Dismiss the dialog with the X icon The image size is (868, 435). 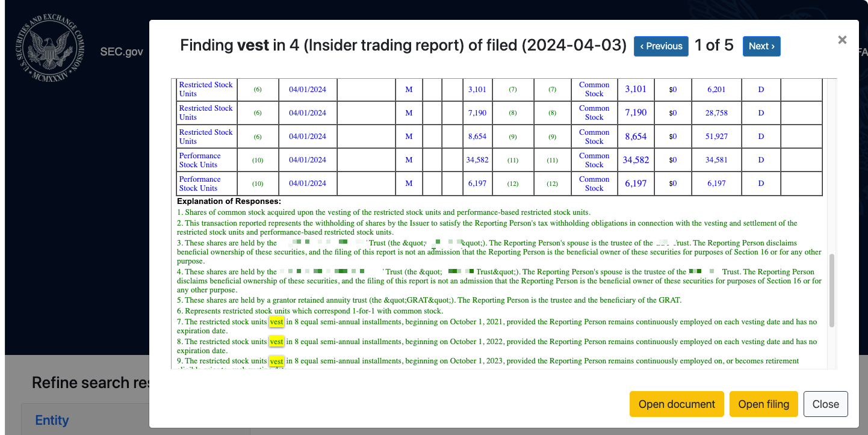(842, 40)
